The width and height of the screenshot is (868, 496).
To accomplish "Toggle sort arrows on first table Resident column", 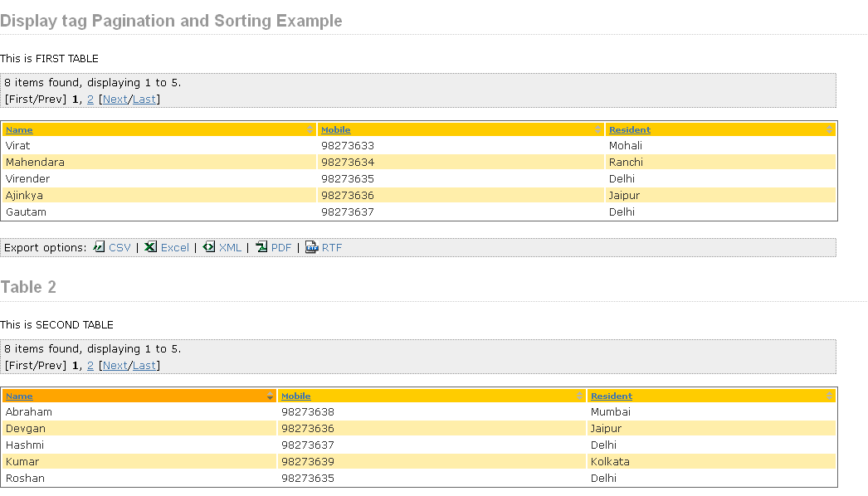I will point(829,129).
